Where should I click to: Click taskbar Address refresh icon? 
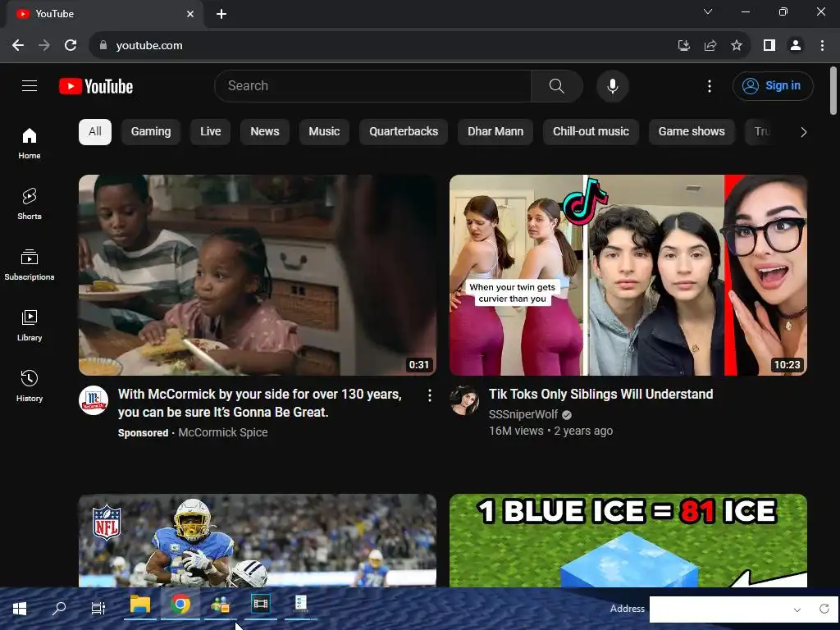[x=824, y=609]
